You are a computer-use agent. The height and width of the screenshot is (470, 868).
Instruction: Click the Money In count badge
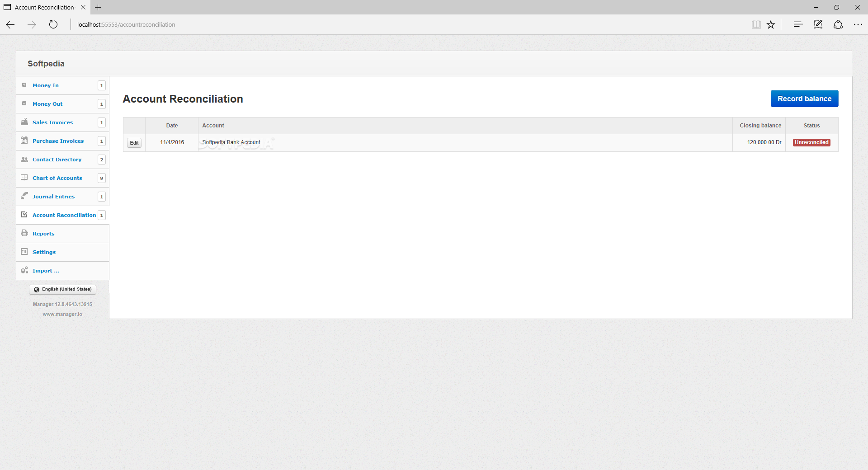102,85
